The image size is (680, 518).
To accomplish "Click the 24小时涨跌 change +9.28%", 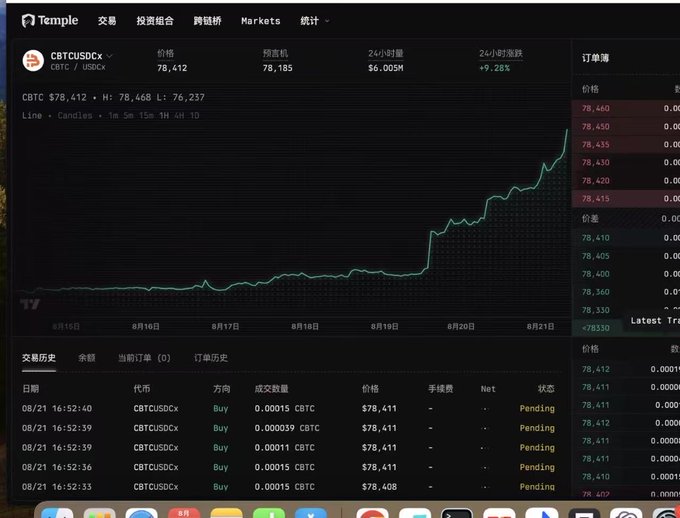I will coord(494,68).
